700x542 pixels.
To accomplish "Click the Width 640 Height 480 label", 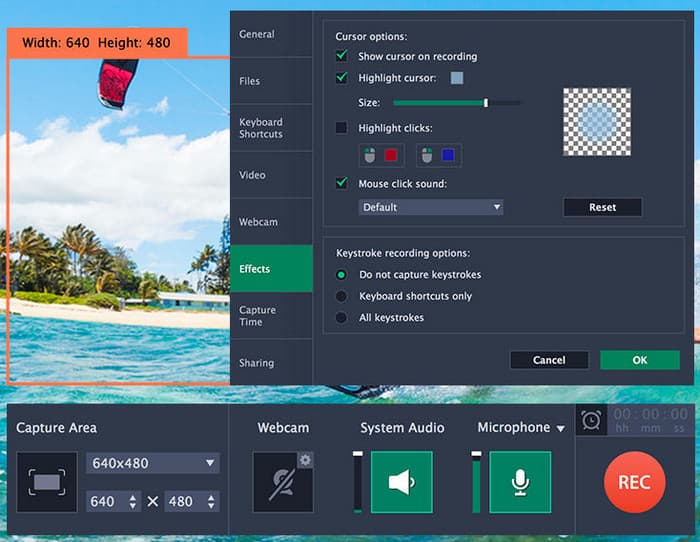I will (96, 43).
